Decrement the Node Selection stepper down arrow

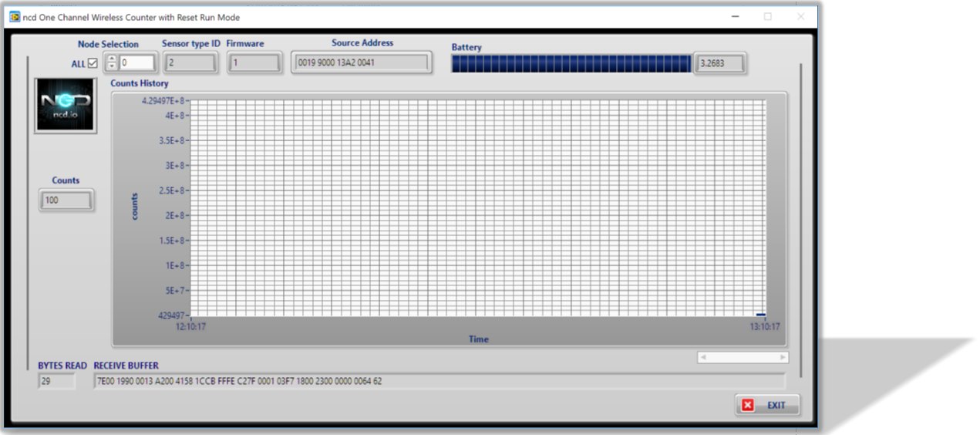coord(112,67)
